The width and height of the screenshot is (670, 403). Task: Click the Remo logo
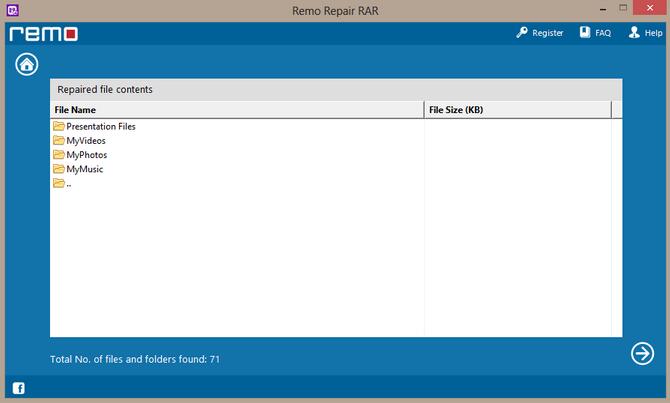click(44, 34)
